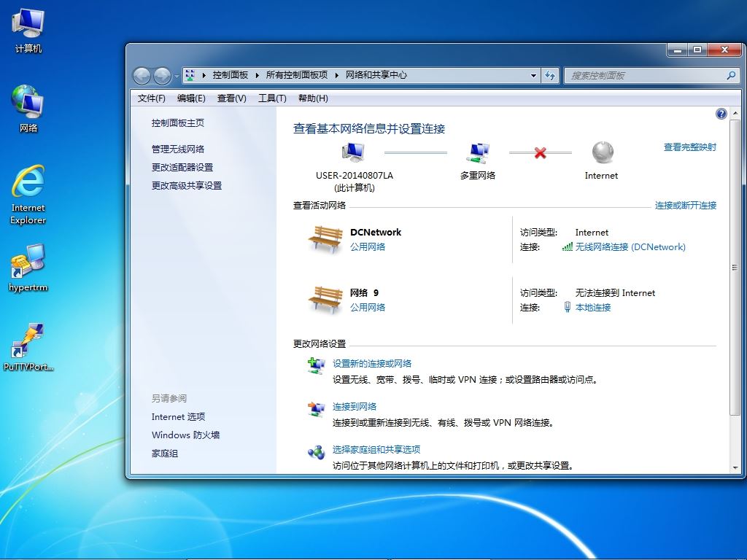Open 管理无线网络 link
This screenshot has width=747, height=560.
(178, 149)
